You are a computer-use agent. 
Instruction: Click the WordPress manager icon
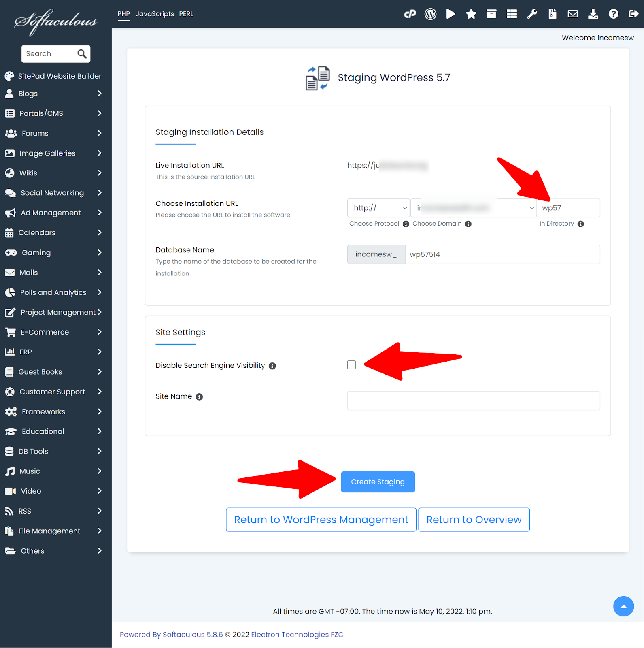pyautogui.click(x=430, y=14)
